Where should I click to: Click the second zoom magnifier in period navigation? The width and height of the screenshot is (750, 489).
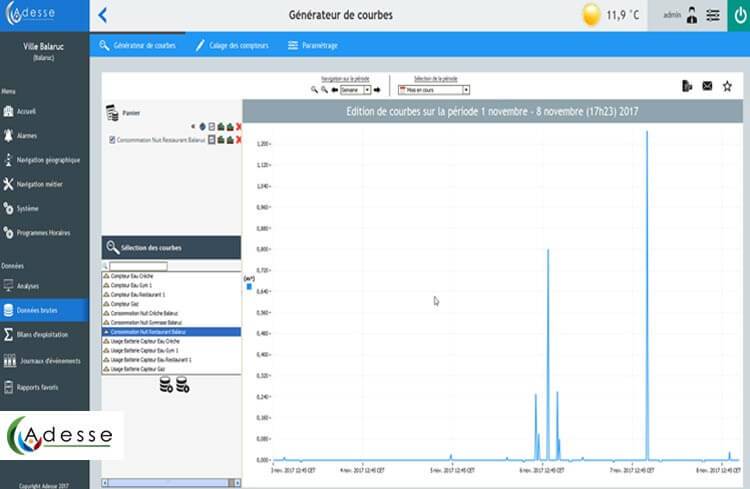324,89
